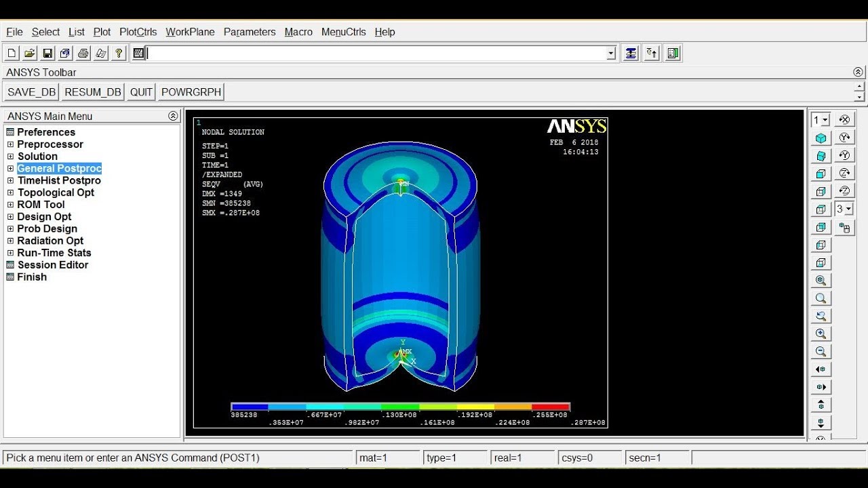Viewport: 868px width, 488px height.
Task: Open the Contact Manager icon
Action: coord(673,53)
